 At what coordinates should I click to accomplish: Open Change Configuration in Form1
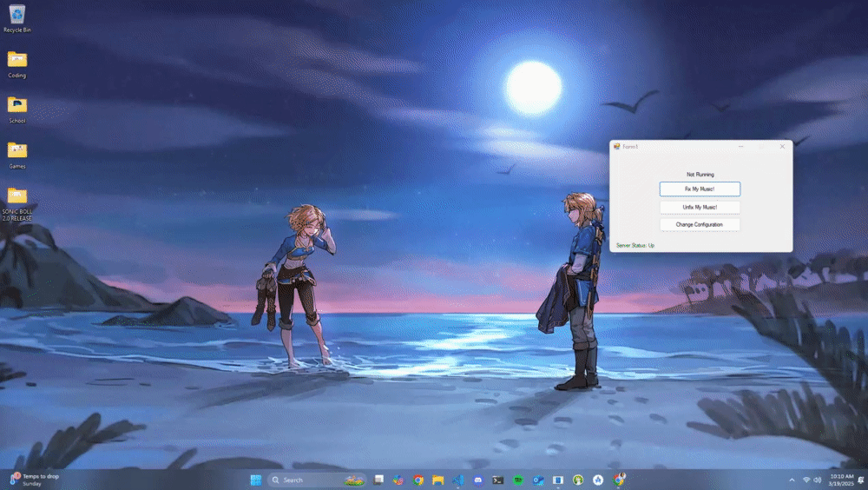pyautogui.click(x=700, y=225)
